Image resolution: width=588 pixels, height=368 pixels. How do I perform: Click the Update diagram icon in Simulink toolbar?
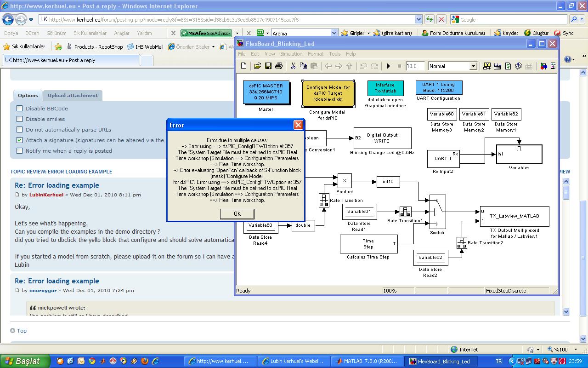coord(518,66)
